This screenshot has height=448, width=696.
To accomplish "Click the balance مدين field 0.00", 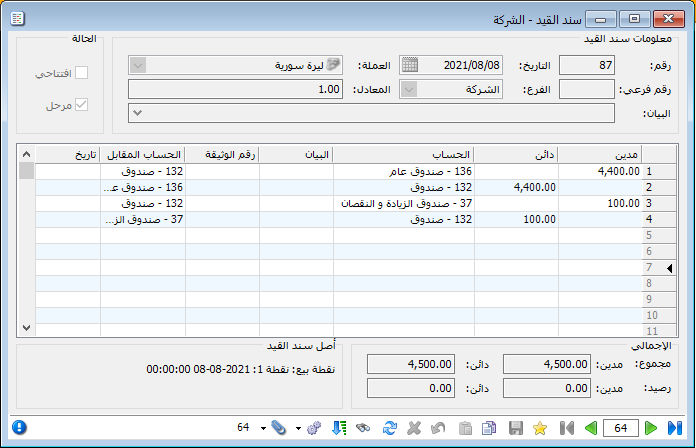I will [x=546, y=388].
